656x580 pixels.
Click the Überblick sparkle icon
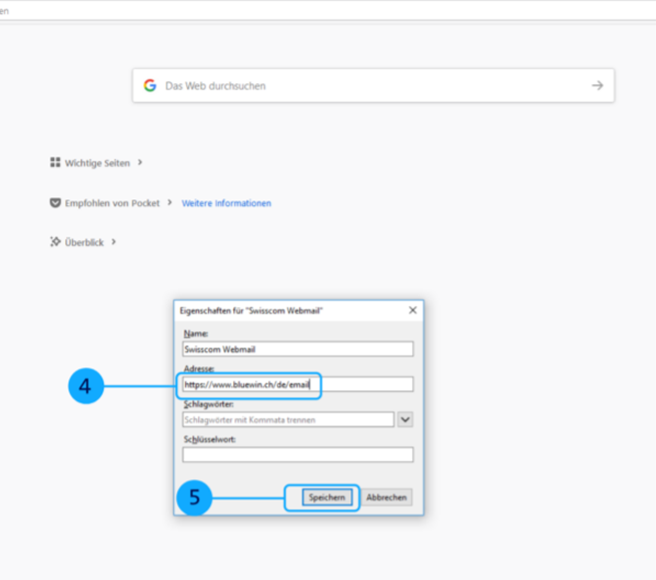55,242
